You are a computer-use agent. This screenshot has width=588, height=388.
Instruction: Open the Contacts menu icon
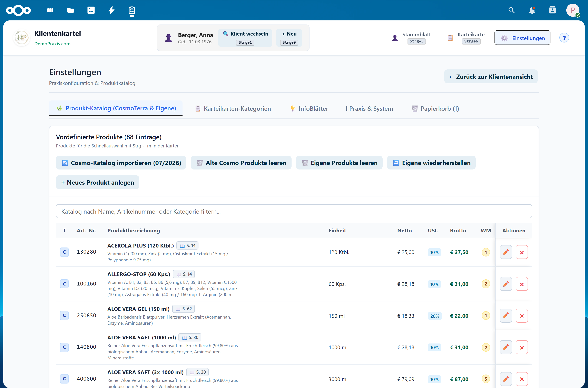pyautogui.click(x=552, y=10)
